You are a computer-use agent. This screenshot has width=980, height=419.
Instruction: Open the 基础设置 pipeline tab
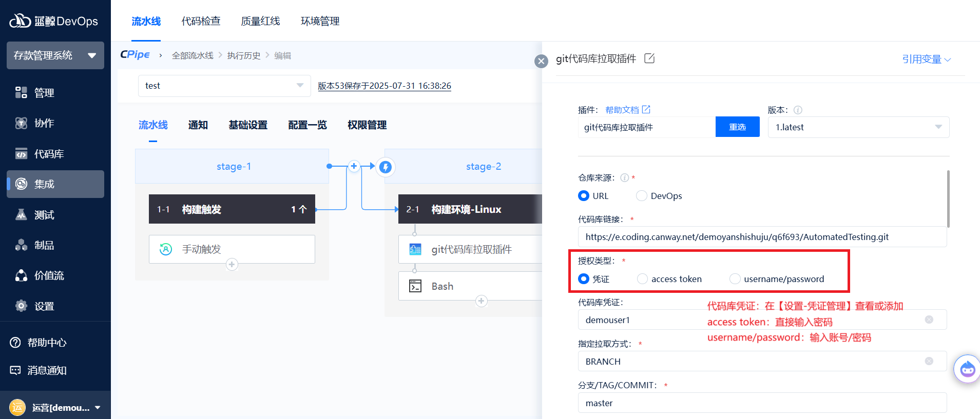point(248,125)
